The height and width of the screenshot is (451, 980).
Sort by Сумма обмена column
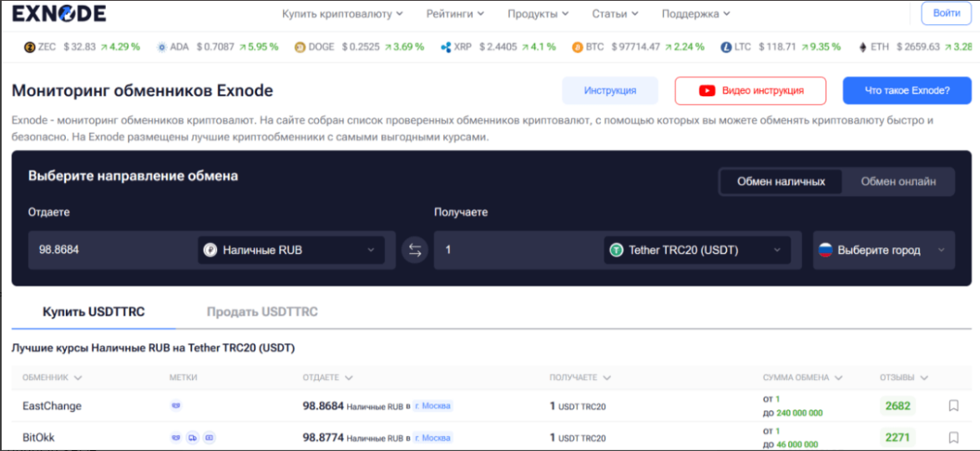click(x=803, y=378)
